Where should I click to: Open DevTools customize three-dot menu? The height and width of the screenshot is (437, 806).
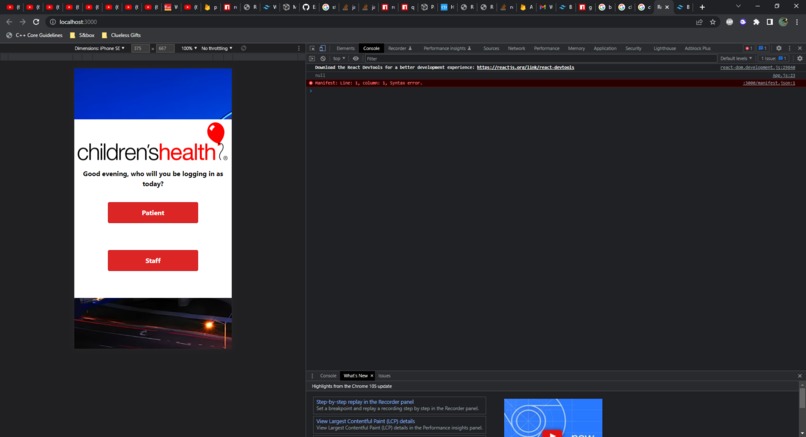point(790,48)
